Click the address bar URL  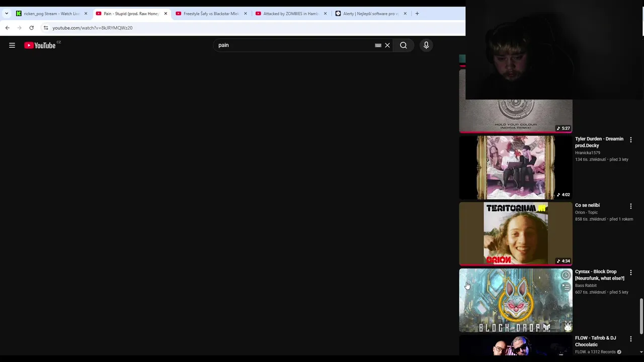(x=93, y=28)
